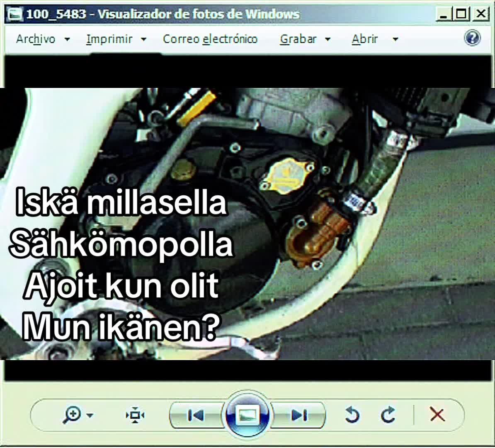This screenshot has height=448, width=495.
Task: Click the displayed motorcycle engine photo
Action: (247, 224)
